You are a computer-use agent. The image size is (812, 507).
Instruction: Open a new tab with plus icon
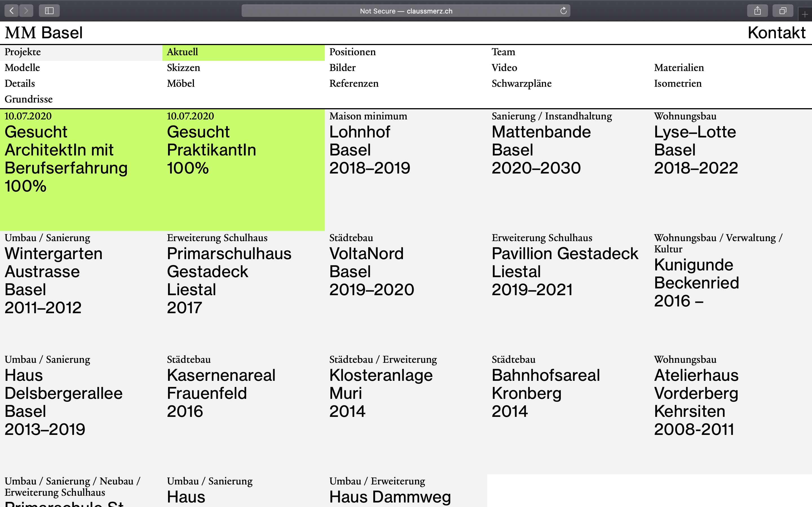pyautogui.click(x=805, y=14)
